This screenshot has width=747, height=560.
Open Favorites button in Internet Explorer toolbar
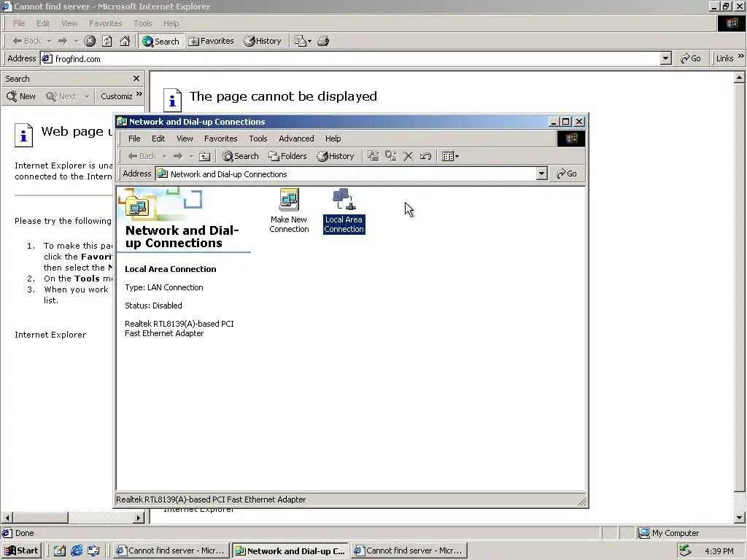pos(211,41)
